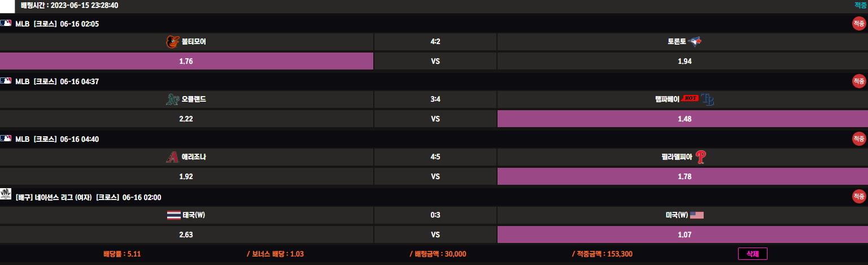Select the 태국(W) 2.63 odds cell
Viewport: 868px width, 265px height.
[x=186, y=234]
